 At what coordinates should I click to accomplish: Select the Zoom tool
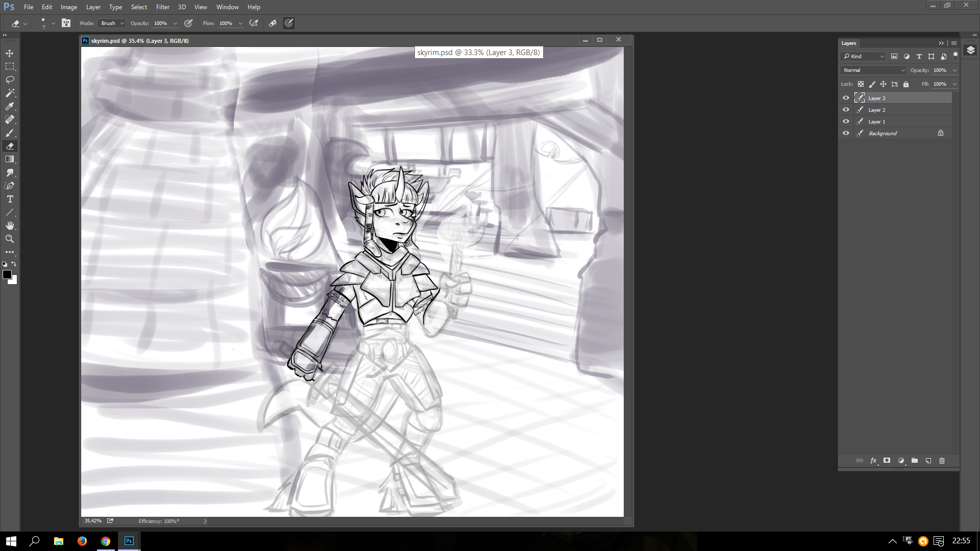click(x=10, y=239)
